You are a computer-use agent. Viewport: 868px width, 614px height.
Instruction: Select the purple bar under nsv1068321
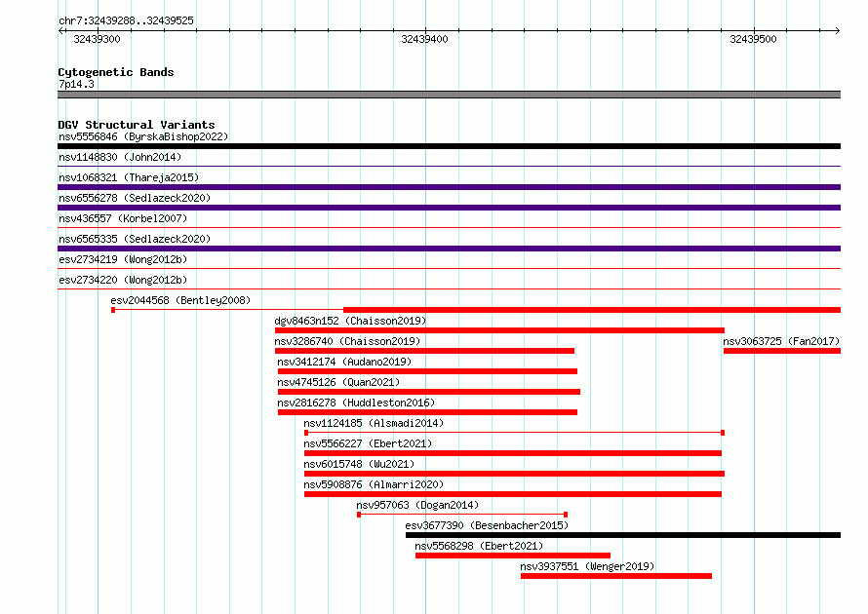pos(449,187)
